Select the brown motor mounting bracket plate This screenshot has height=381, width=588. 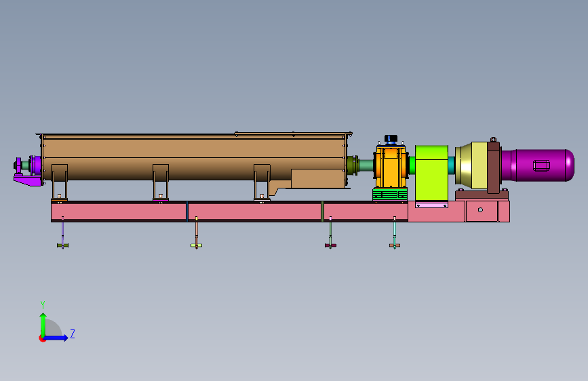pos(493,167)
